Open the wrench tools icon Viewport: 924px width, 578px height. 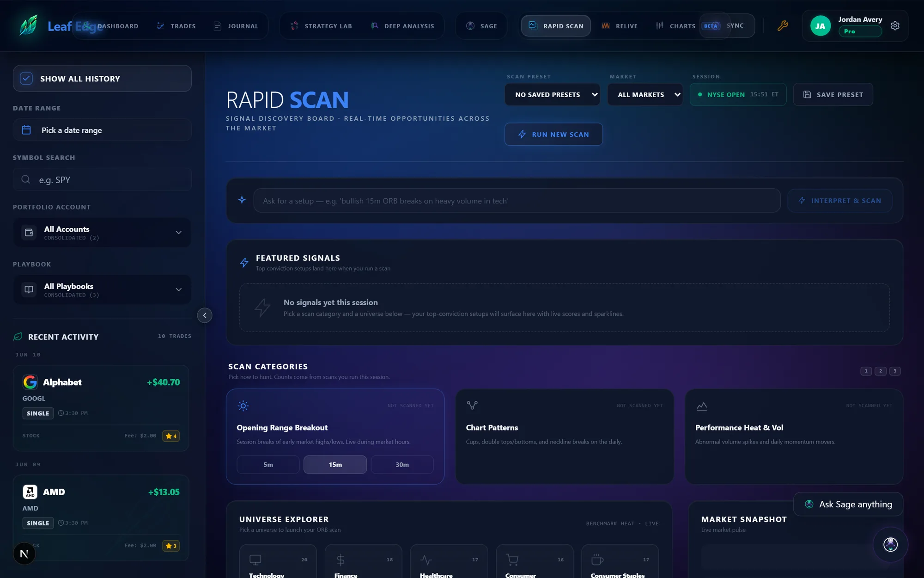click(783, 26)
